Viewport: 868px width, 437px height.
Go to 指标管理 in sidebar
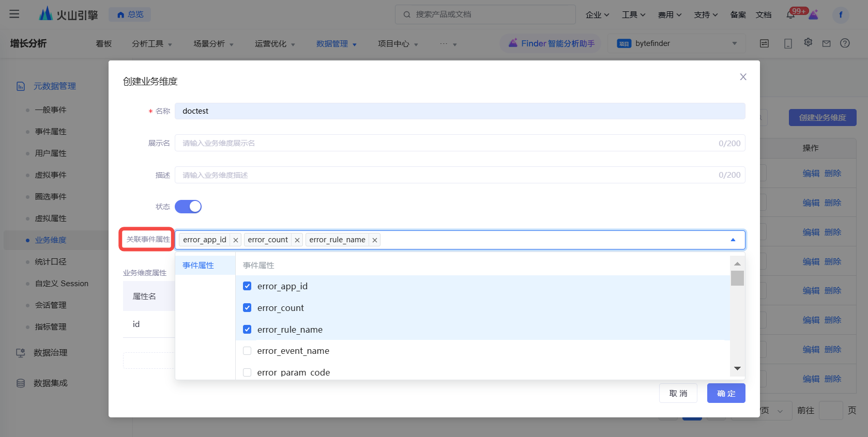[x=51, y=327]
